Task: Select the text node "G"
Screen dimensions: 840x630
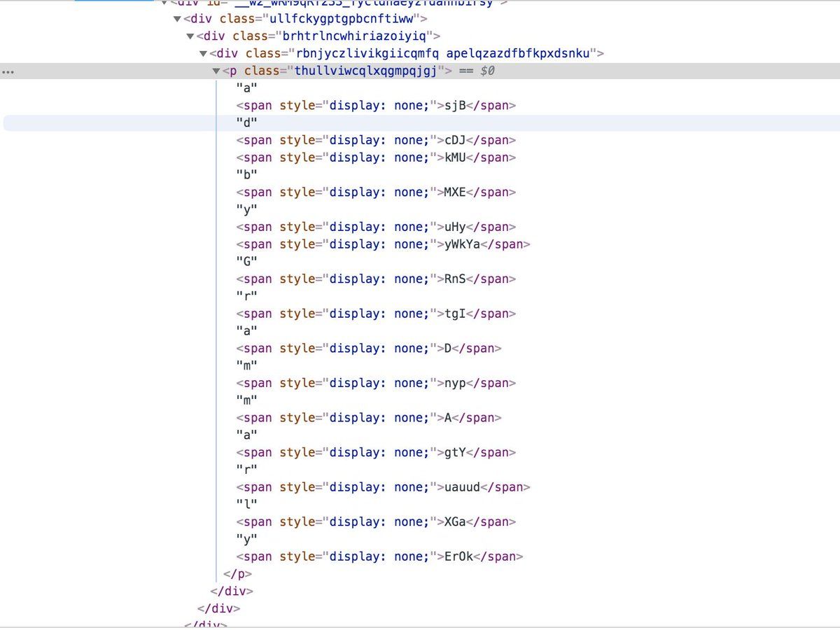Action: [x=247, y=262]
